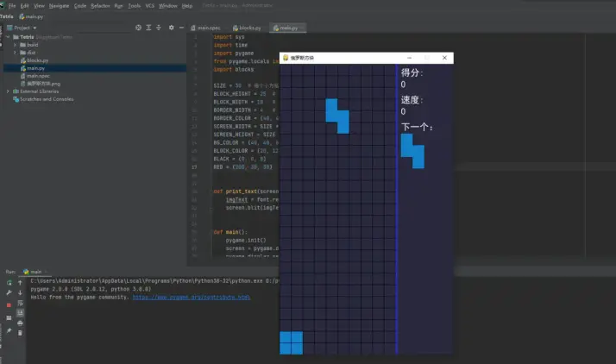Click the print icon in Run console
The height and width of the screenshot is (364, 616).
tap(20, 323)
